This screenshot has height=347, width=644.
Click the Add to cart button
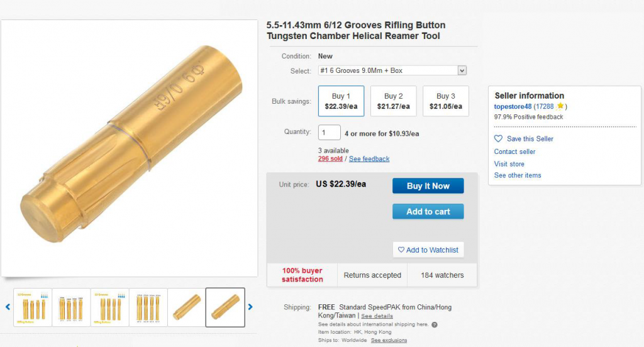428,211
